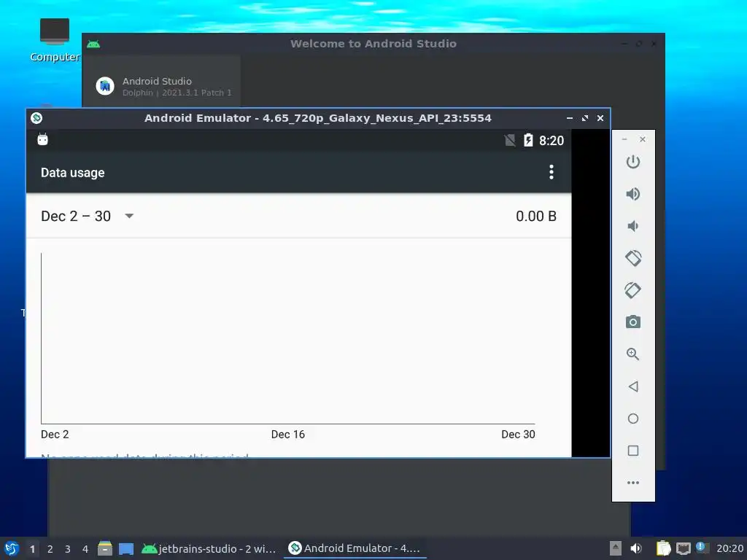Take an emulator screenshot with camera icon
This screenshot has width=747, height=560.
(x=632, y=322)
